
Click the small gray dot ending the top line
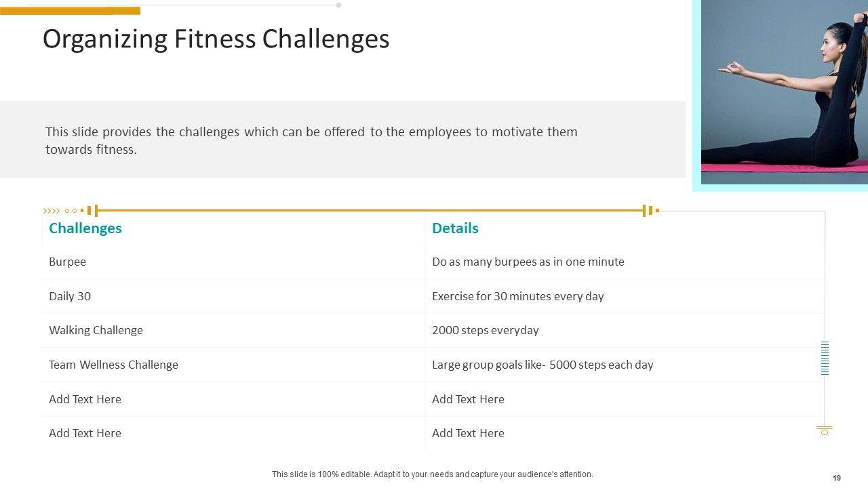coord(338,5)
